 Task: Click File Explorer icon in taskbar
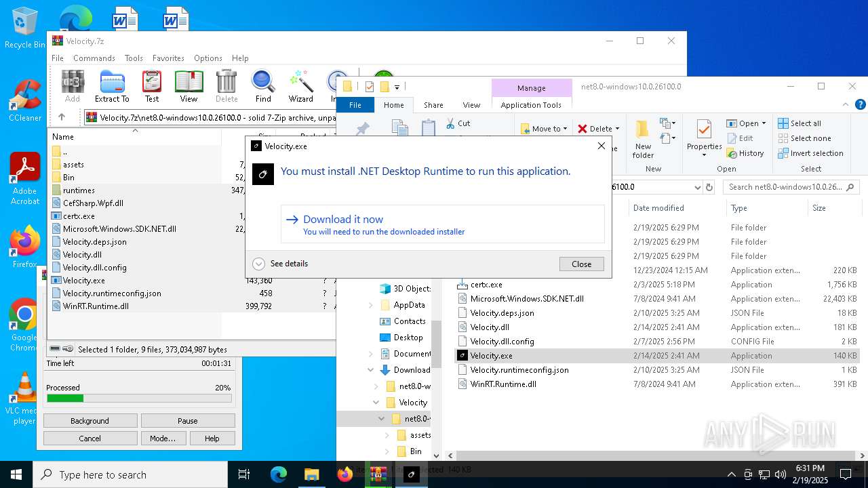point(311,474)
